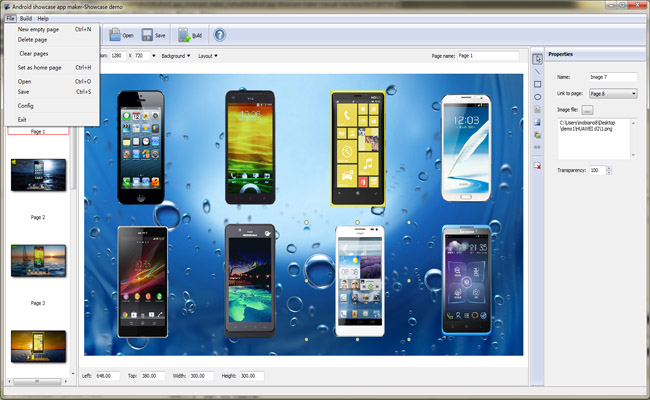Screen dimensions: 650x400
Task: Choose Exit in the File menu
Action: [54, 119]
